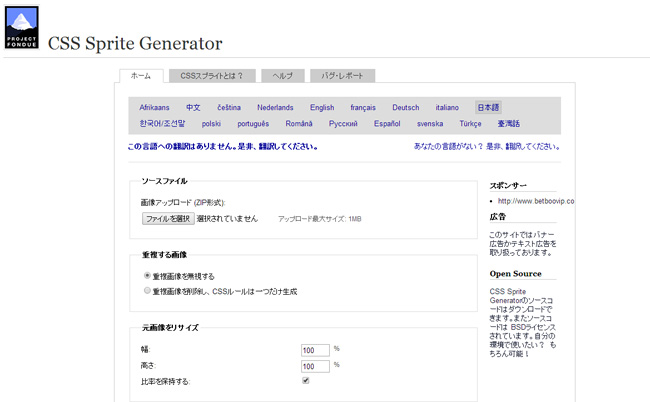Choose português language
The height and width of the screenshot is (402, 650).
tap(253, 124)
